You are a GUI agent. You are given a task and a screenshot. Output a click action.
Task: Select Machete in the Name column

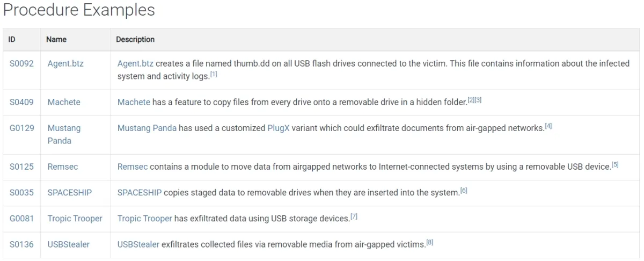click(63, 102)
